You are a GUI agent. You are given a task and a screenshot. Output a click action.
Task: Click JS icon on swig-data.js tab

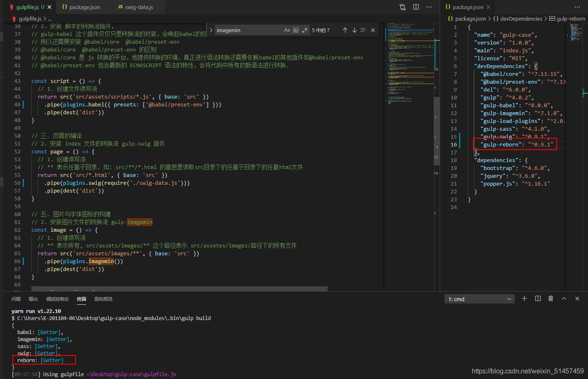click(x=120, y=7)
